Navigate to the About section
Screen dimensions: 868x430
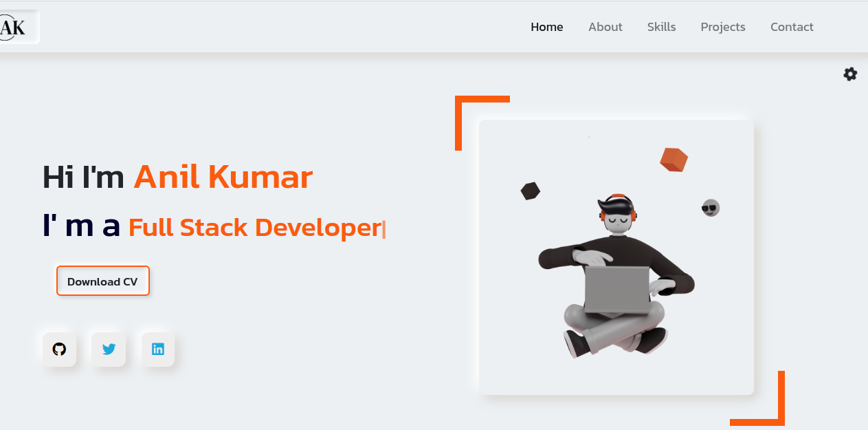[605, 27]
